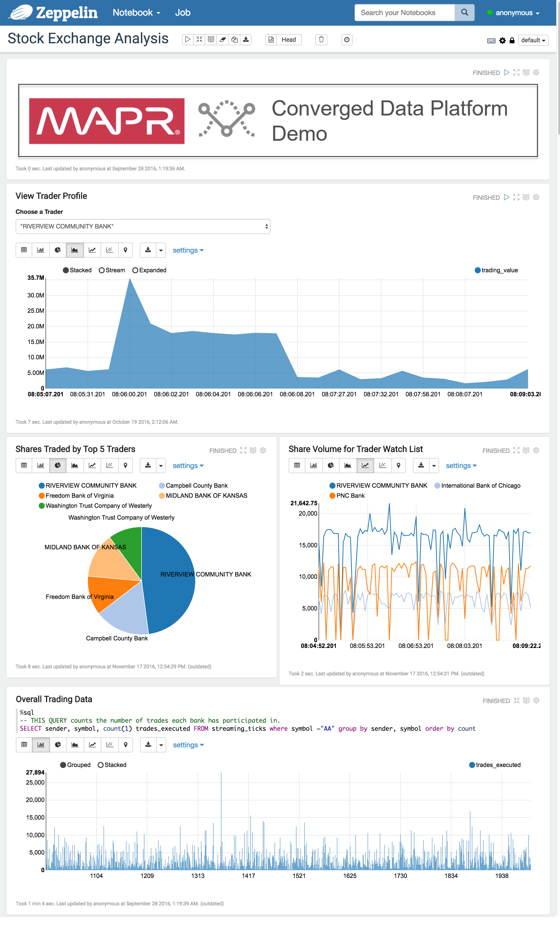The height and width of the screenshot is (925, 560).
Task: Switch bar chart to Stacked mode
Action: 101,765
